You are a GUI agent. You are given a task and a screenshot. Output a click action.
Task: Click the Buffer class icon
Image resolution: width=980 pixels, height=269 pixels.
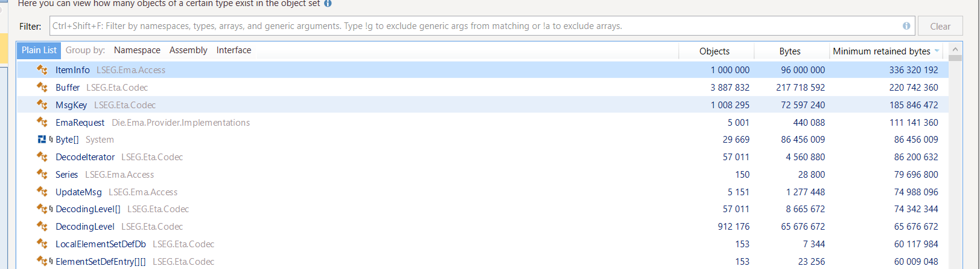coord(42,87)
